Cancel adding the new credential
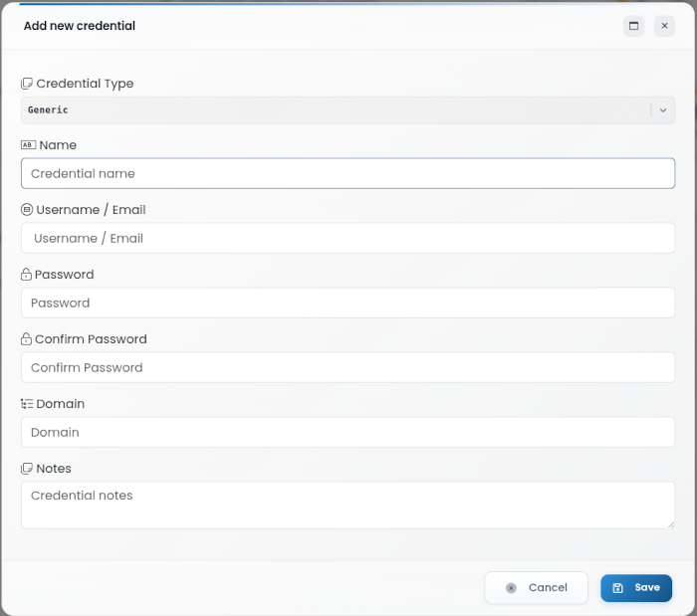The height and width of the screenshot is (616, 697). 536,587
